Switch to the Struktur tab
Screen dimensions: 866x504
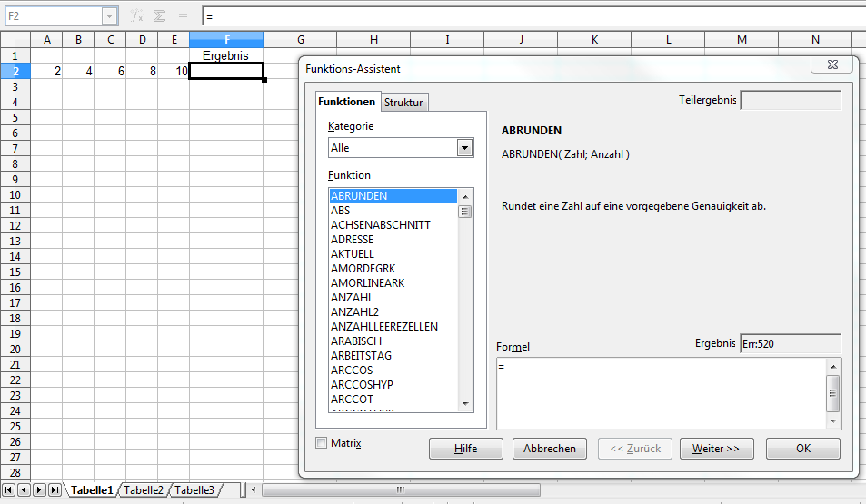pos(403,103)
